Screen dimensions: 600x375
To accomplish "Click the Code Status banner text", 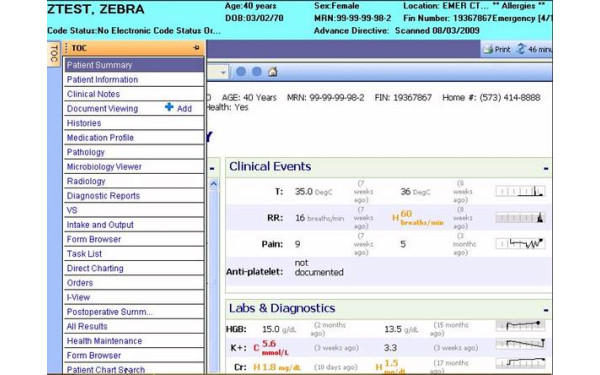I will click(x=134, y=31).
